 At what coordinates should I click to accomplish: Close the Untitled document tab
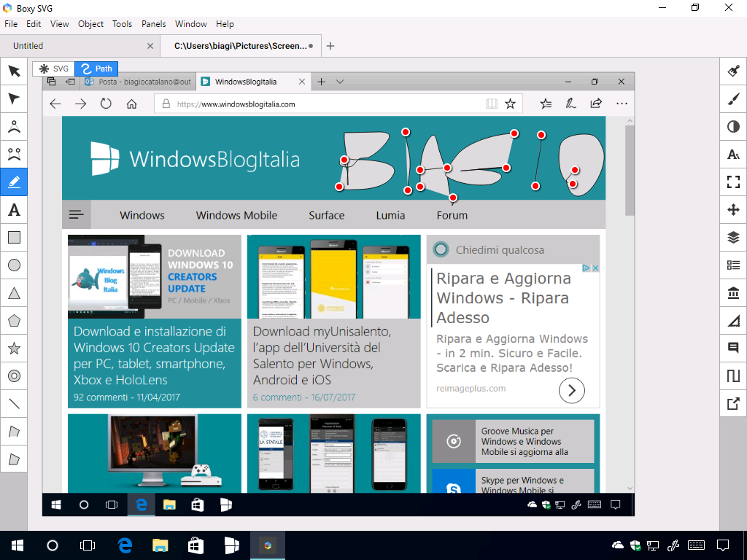coord(150,46)
